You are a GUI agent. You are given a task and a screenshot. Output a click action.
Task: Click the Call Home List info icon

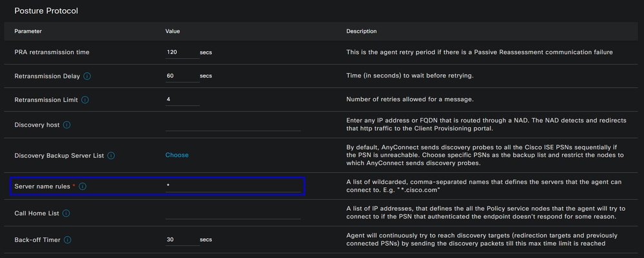tap(66, 213)
